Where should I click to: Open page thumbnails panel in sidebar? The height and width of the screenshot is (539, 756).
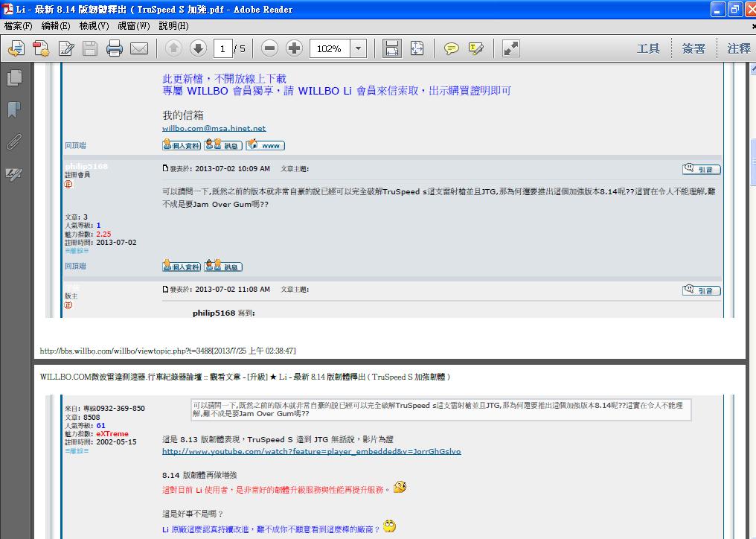(x=14, y=77)
